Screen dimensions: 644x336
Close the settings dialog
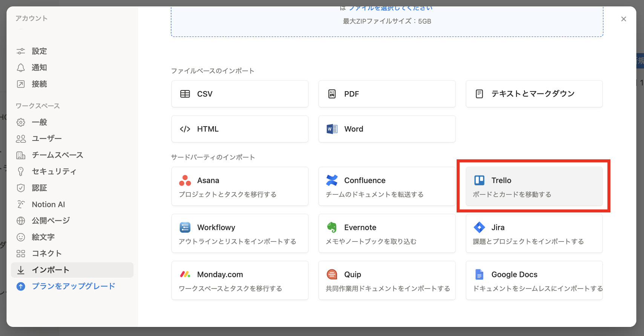click(x=624, y=19)
